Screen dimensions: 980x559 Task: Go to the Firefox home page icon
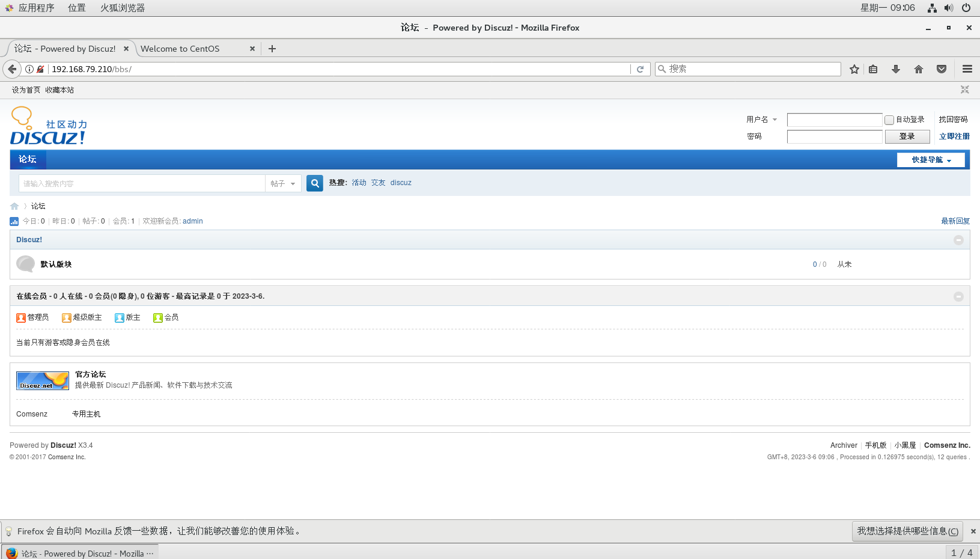coord(919,69)
